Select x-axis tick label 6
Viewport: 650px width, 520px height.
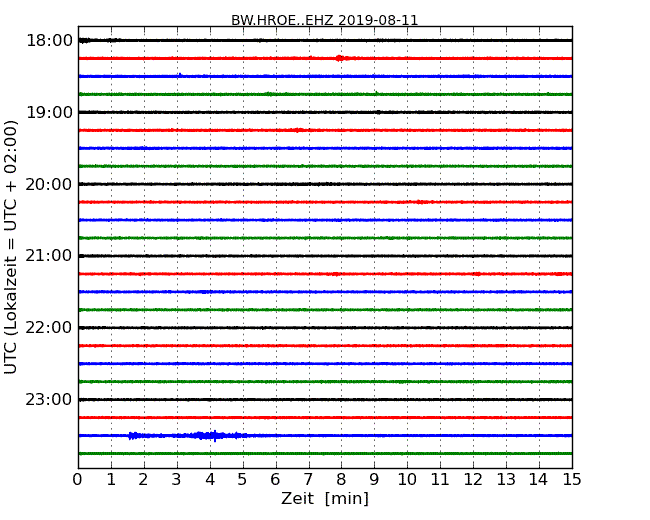pos(275,480)
